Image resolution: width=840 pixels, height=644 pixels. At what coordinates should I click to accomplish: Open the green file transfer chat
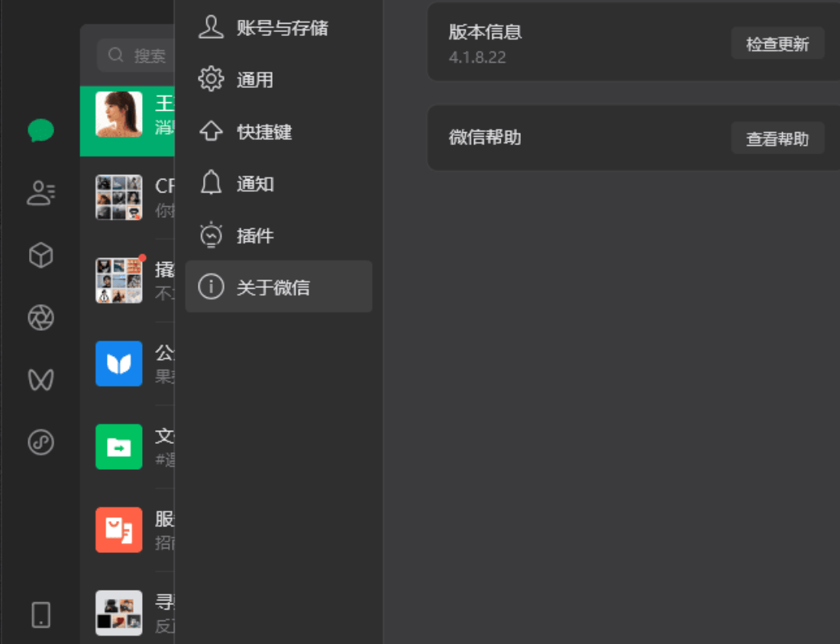click(x=119, y=447)
